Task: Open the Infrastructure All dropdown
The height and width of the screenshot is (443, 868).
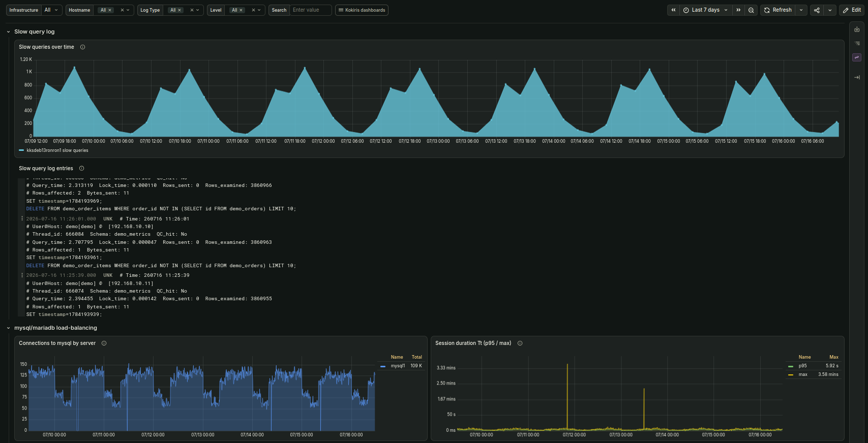Action: click(52, 10)
